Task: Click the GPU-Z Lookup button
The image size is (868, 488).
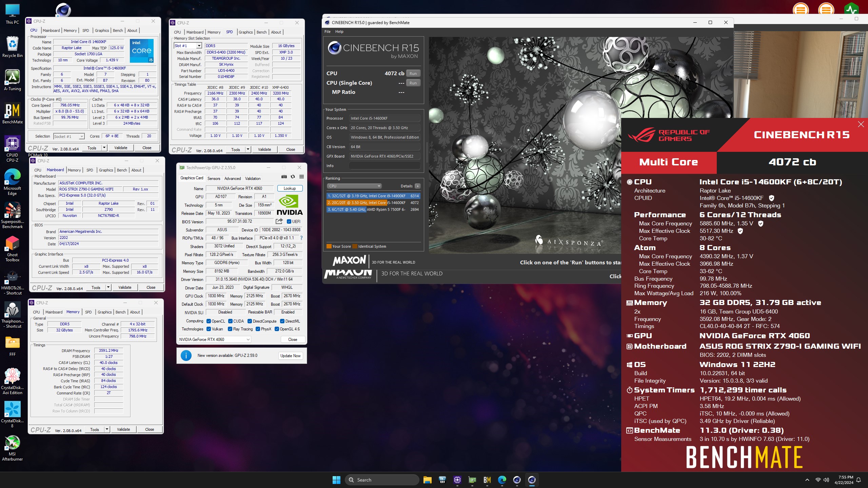Action: (x=290, y=188)
